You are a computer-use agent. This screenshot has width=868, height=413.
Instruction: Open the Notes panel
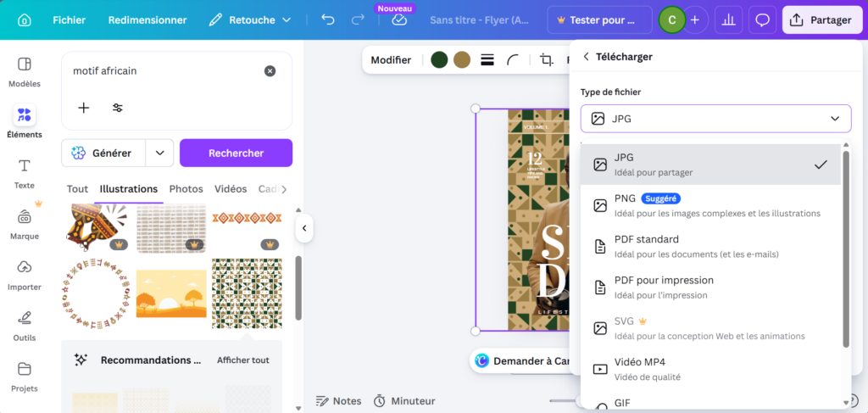338,401
